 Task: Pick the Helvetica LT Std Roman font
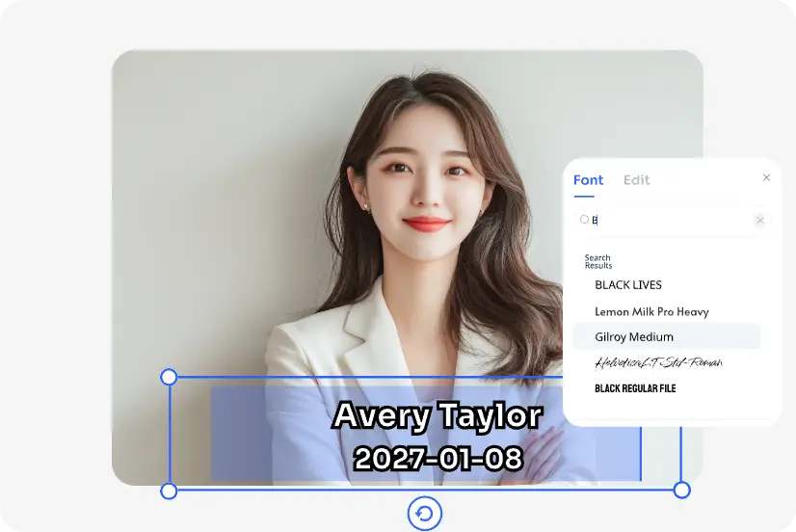click(658, 362)
